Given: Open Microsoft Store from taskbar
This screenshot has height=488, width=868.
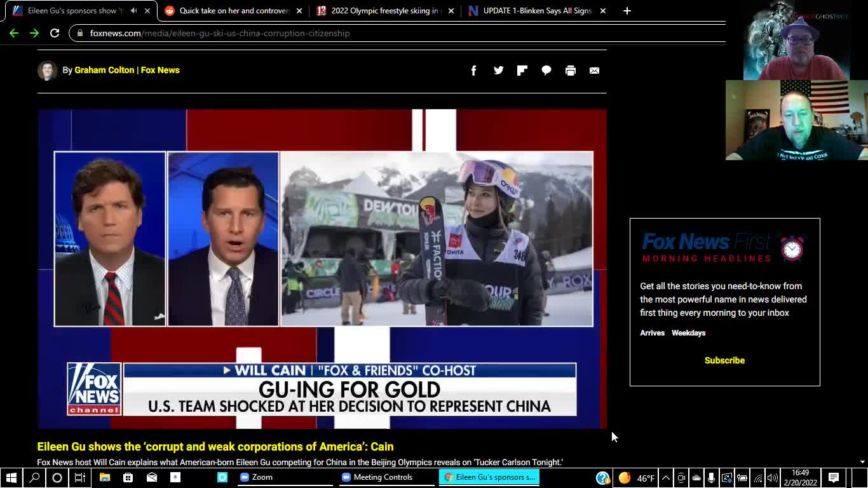Looking at the screenshot, I should pyautogui.click(x=128, y=477).
